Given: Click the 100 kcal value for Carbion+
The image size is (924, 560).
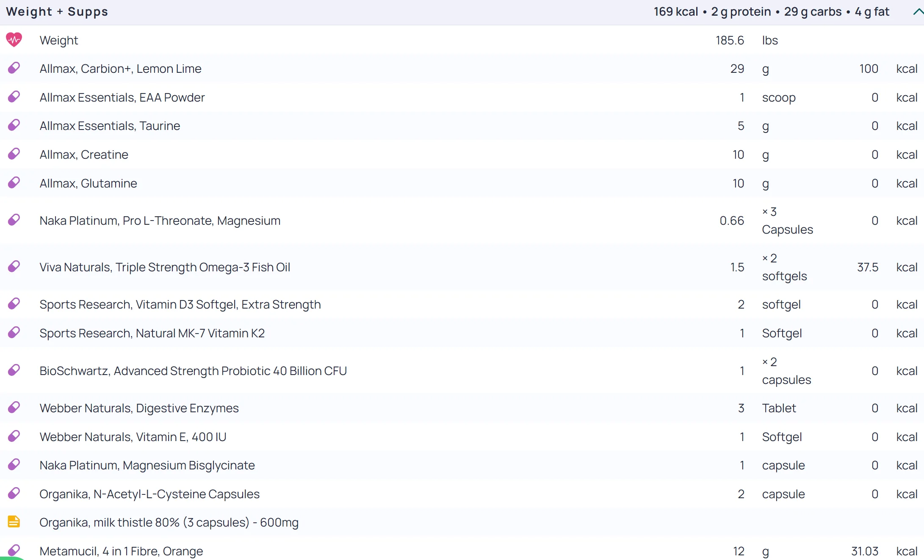Looking at the screenshot, I should pos(869,69).
